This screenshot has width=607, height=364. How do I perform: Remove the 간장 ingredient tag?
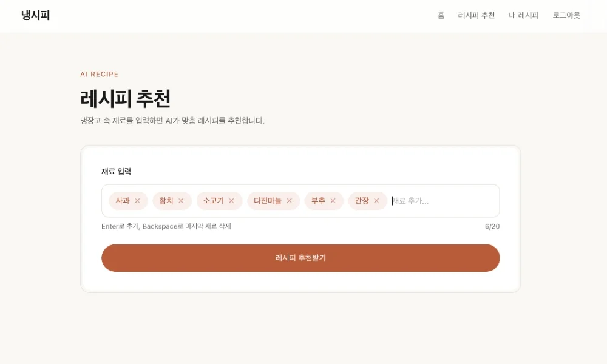376,201
